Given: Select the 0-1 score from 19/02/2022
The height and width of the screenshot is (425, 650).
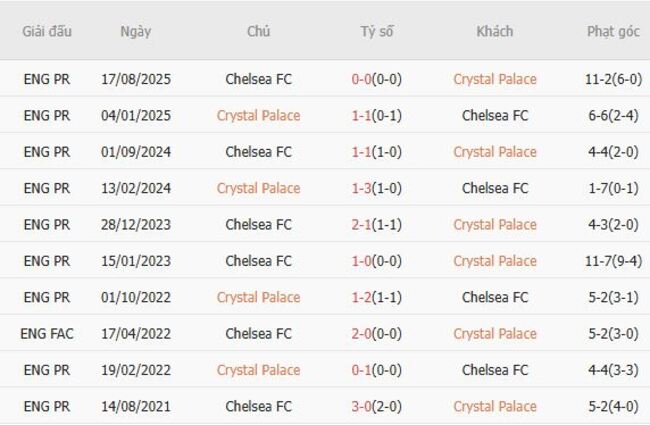Looking at the screenshot, I should click(x=362, y=370).
